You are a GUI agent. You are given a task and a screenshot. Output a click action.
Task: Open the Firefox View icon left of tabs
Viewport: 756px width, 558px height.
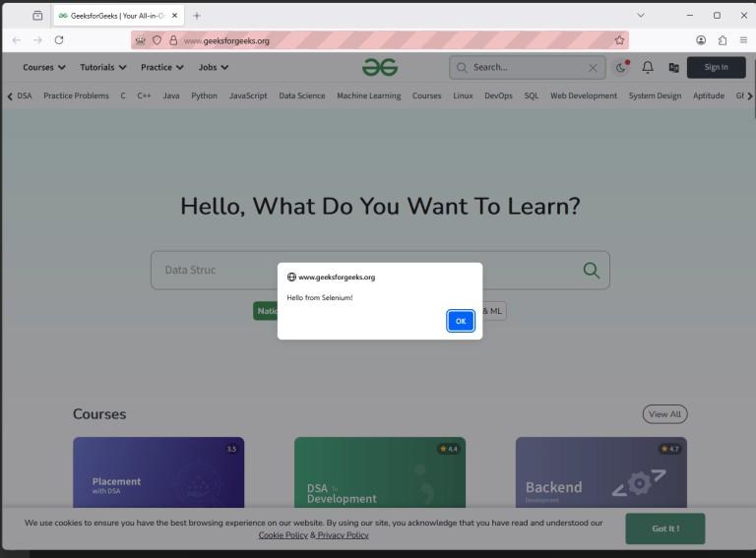pos(37,16)
